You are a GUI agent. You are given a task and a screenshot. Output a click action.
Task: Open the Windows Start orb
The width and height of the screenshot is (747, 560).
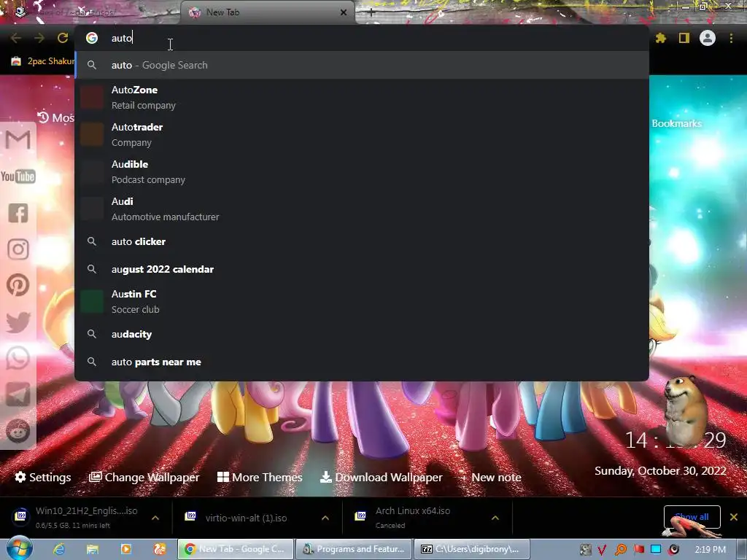coord(19,548)
